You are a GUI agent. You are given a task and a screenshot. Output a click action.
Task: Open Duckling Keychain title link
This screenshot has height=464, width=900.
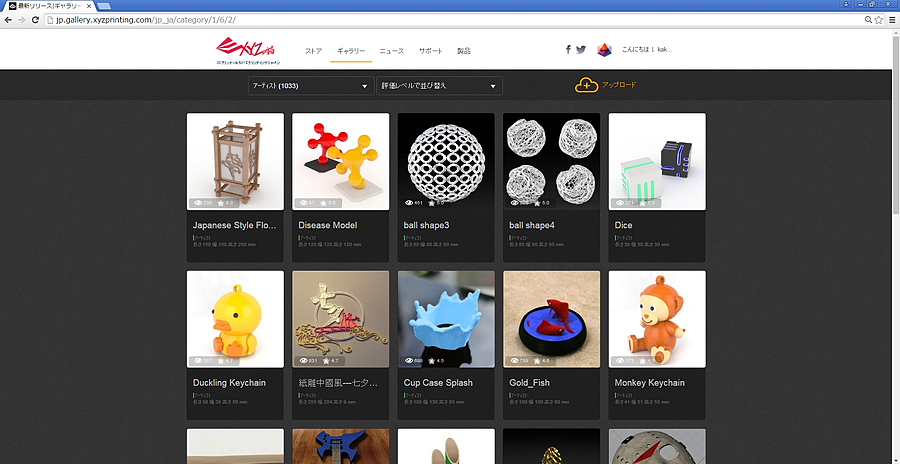click(229, 382)
